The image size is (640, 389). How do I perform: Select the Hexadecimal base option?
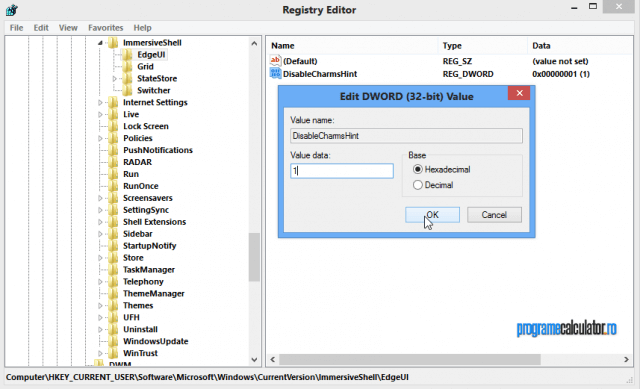[417, 169]
